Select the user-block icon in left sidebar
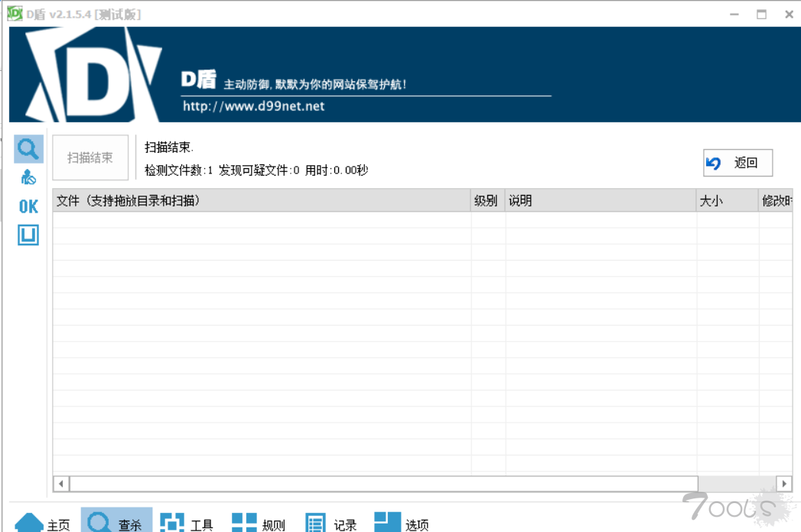 [x=28, y=177]
